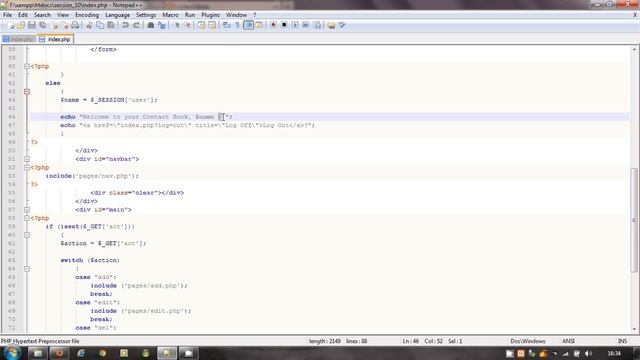Toggle the highlighted indent guide button
The width and height of the screenshot is (640, 360).
[x=248, y=25]
